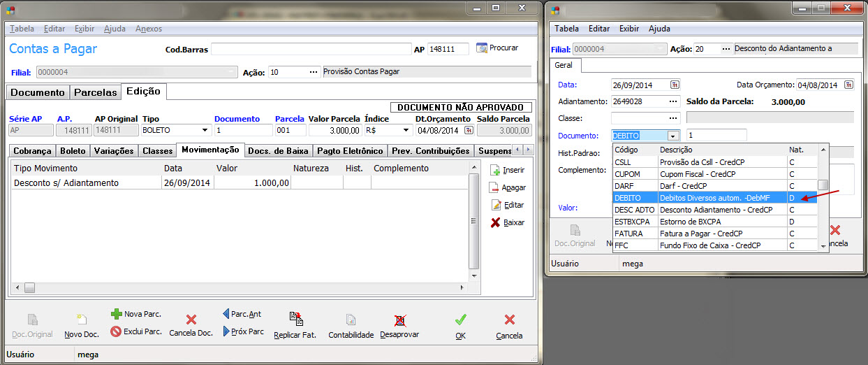Click the Procurar search icon

[x=482, y=48]
